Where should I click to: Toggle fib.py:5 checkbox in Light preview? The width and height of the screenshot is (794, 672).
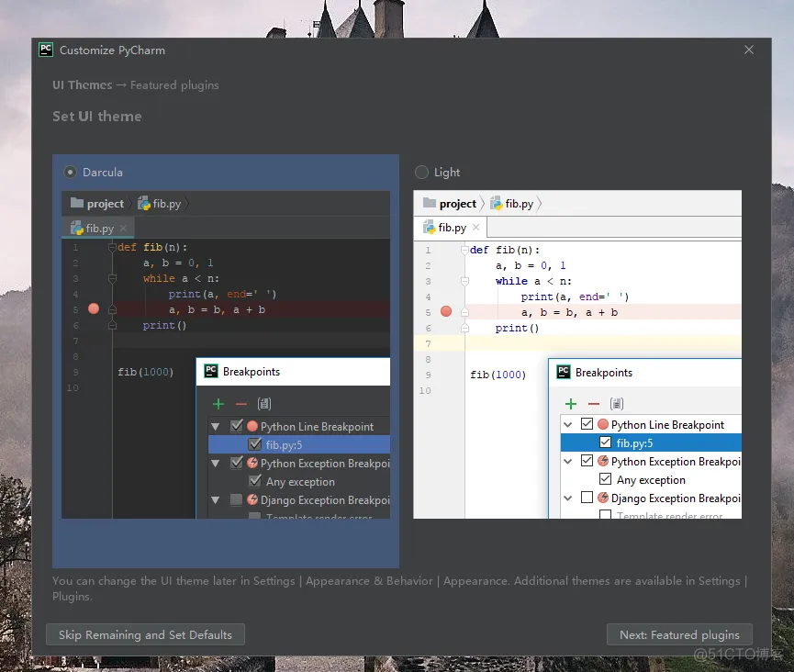point(605,442)
